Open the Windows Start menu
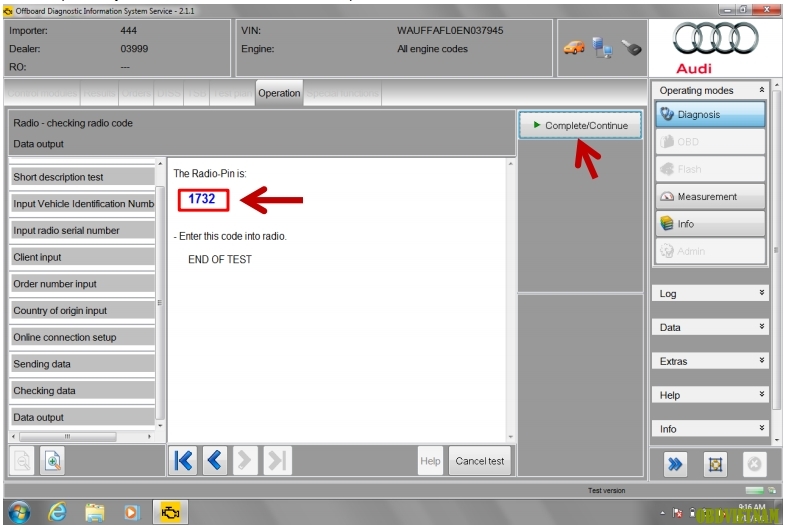This screenshot has width=786, height=527. (19, 512)
